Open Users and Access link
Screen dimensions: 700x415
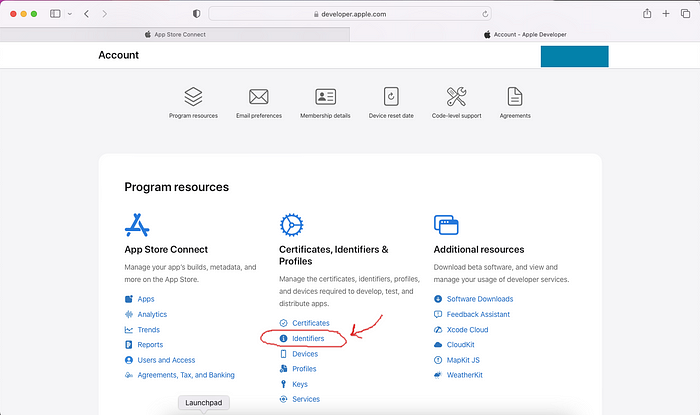click(166, 360)
